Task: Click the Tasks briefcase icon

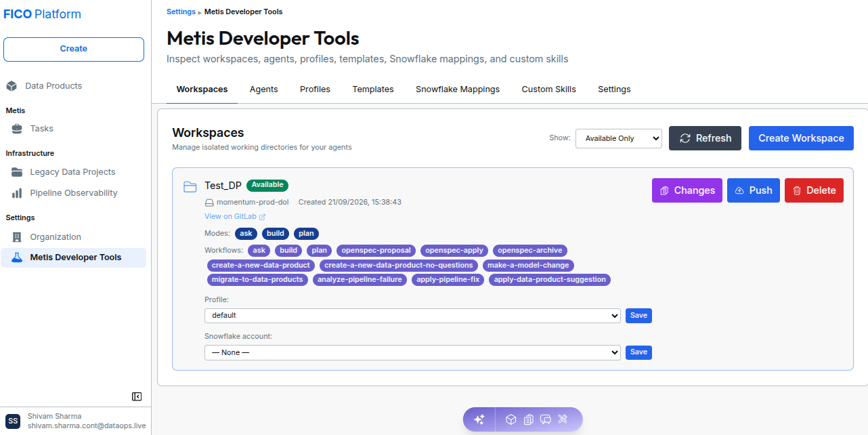Action: click(17, 129)
